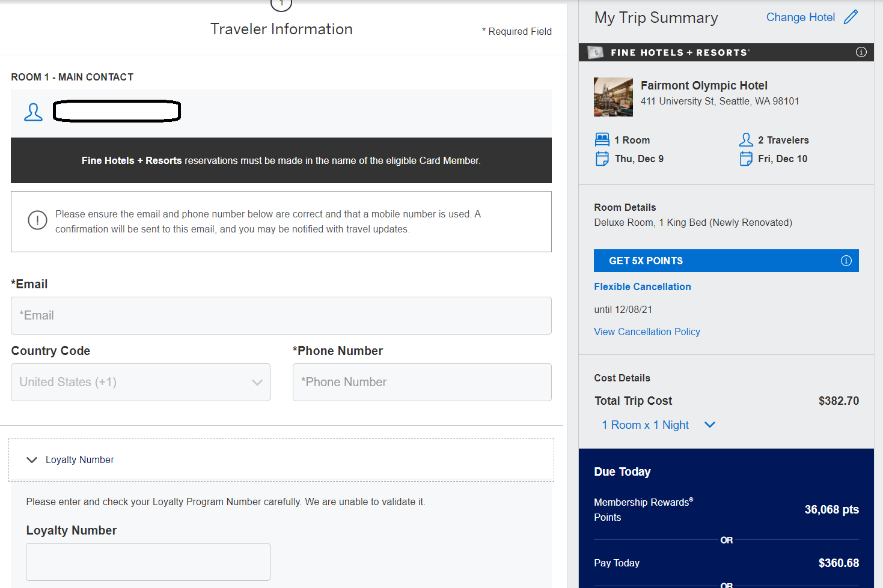Click the calendar icon beside Fri, Dec 10
This screenshot has height=588, width=883.
pos(746,159)
